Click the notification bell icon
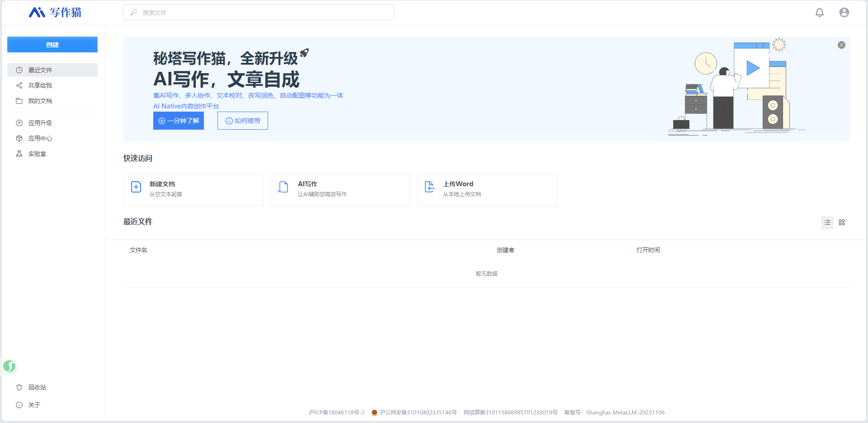 [x=819, y=13]
